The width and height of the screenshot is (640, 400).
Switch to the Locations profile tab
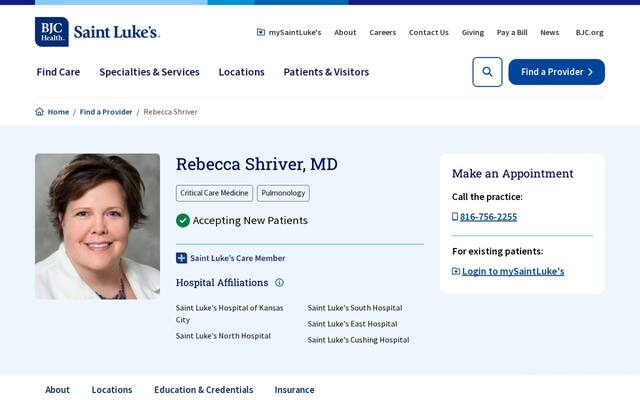112,390
